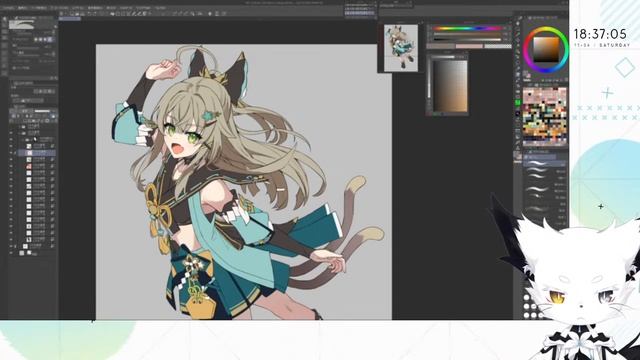Click inside the color wheel's saturation square

[546, 50]
